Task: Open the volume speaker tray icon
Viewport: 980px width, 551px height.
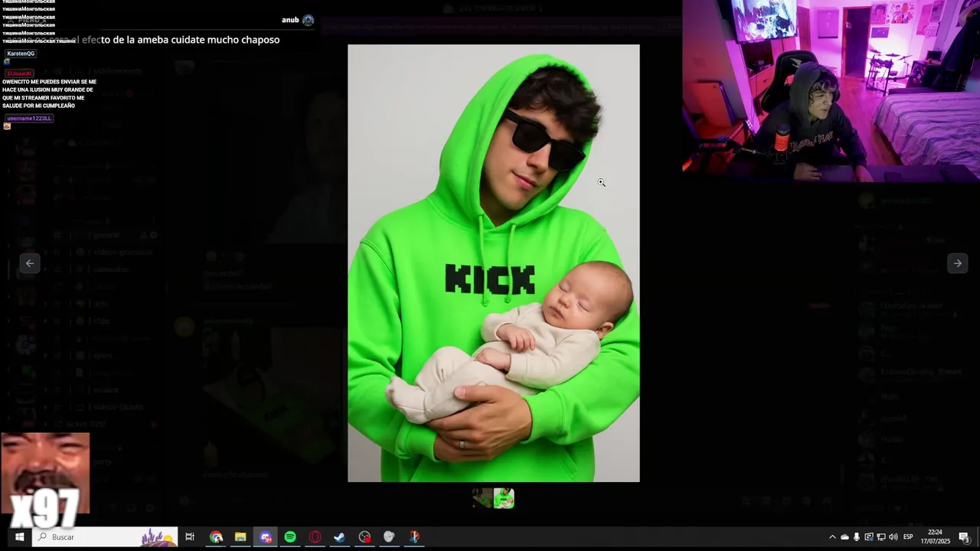Action: click(893, 536)
